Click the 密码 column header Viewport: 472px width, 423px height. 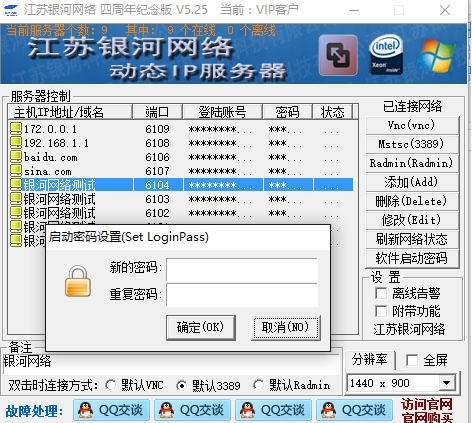tap(287, 112)
